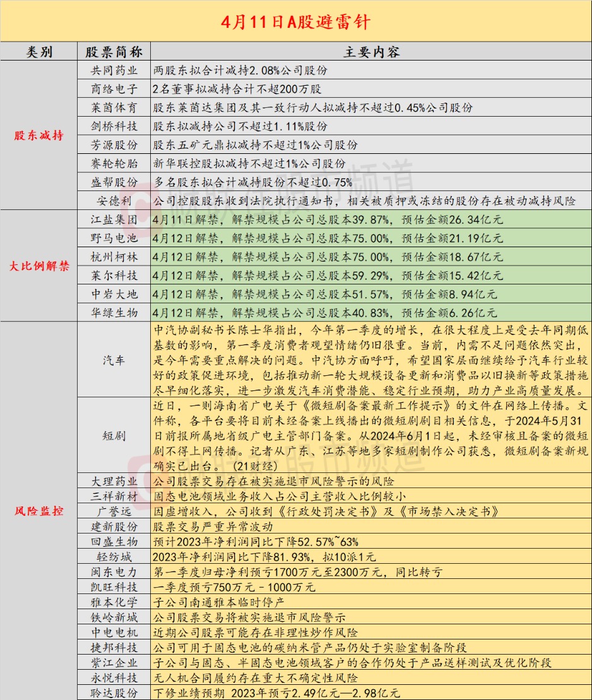Image resolution: width=592 pixels, height=700 pixels.
Task: Select "预计2023年净利润同比下降52.57%~63%" text
Action: pos(256,542)
